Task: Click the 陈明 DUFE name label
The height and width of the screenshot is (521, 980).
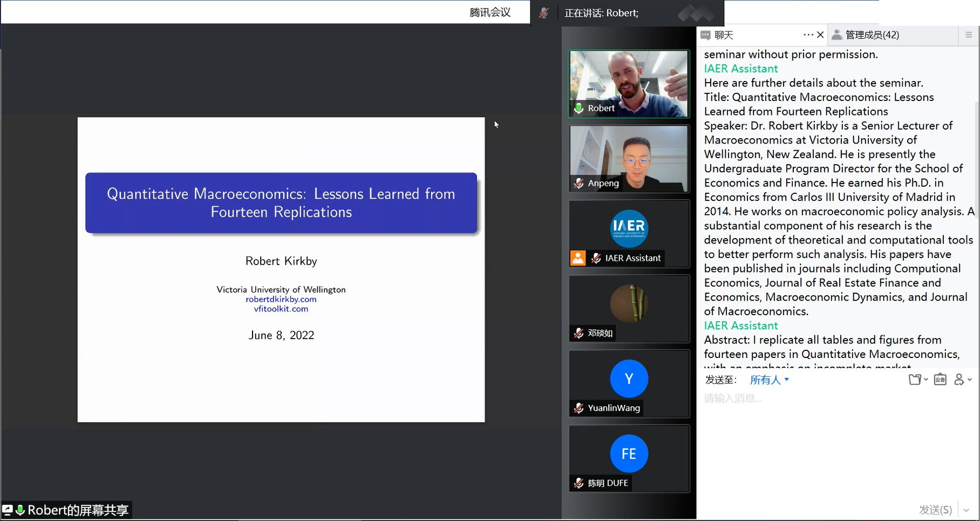Action: (608, 483)
